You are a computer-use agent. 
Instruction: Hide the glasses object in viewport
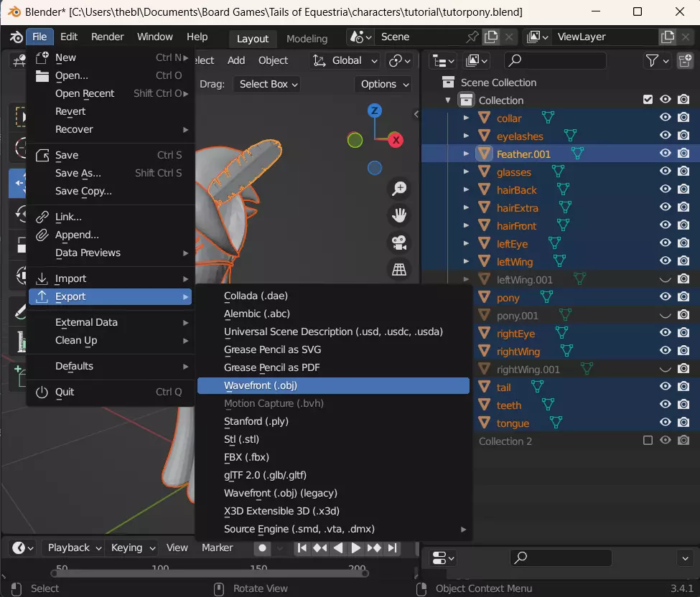pyautogui.click(x=666, y=171)
